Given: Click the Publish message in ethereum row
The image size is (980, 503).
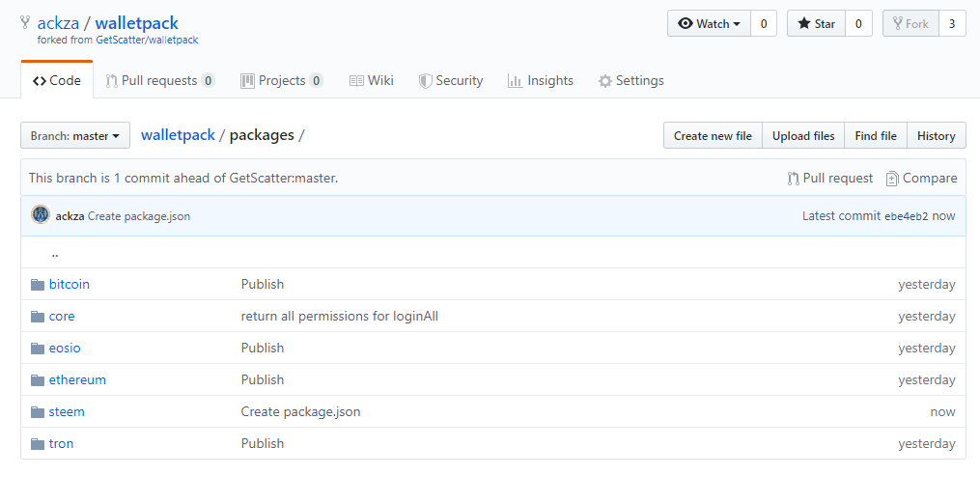Looking at the screenshot, I should (x=263, y=380).
